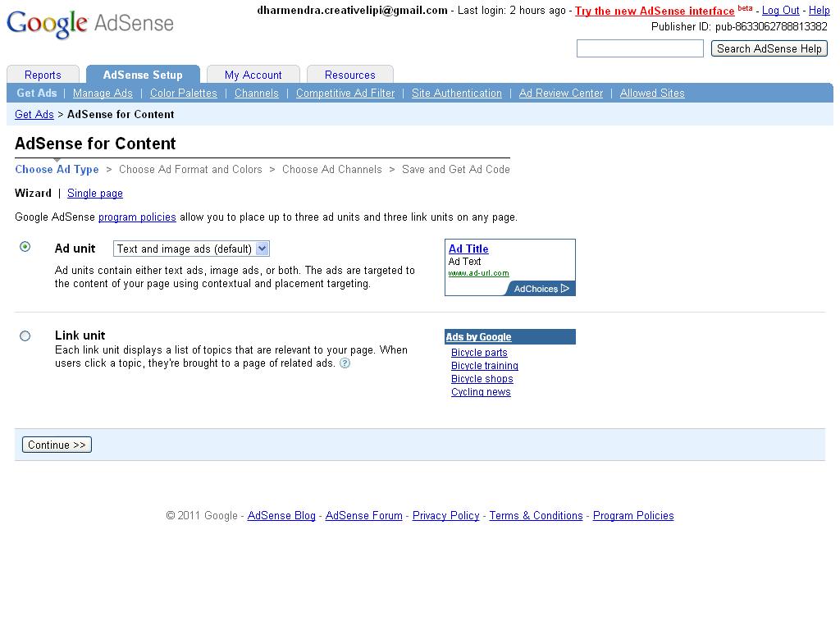Open the Privacy Policy footer link
Image resolution: width=840 pixels, height=630 pixels.
pyautogui.click(x=445, y=515)
